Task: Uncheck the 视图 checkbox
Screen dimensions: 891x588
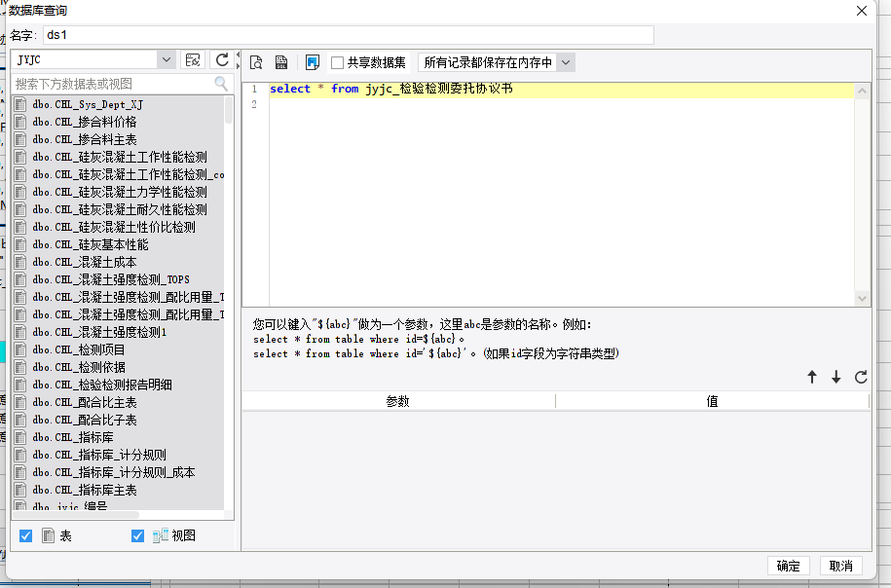Action: tap(137, 535)
